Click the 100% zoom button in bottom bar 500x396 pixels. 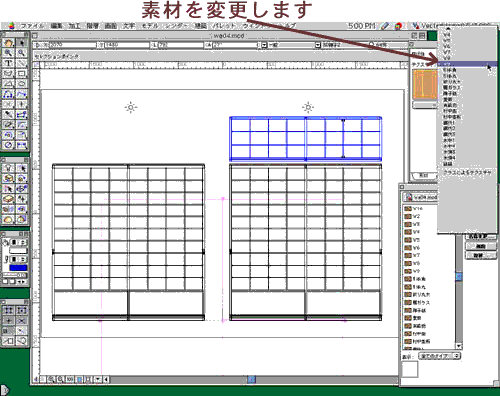69,379
